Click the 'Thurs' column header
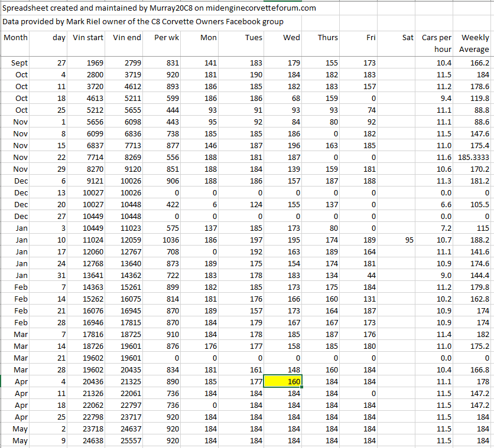This screenshot has height=448, width=494. [x=327, y=38]
